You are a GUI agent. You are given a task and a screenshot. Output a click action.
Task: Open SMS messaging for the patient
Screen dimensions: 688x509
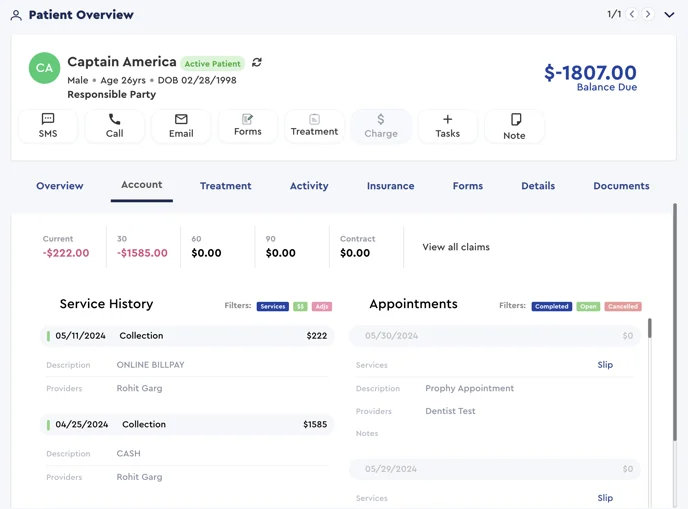click(48, 126)
